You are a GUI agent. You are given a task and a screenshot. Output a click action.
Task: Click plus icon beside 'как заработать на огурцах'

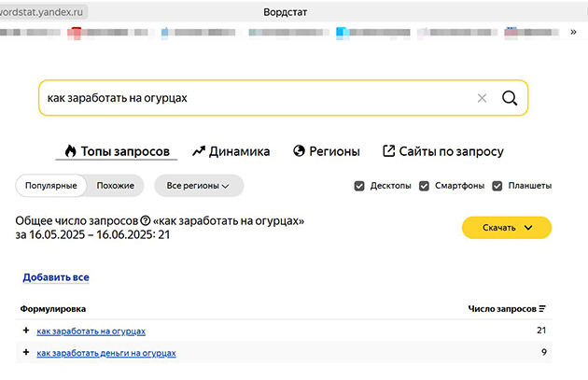coord(26,331)
